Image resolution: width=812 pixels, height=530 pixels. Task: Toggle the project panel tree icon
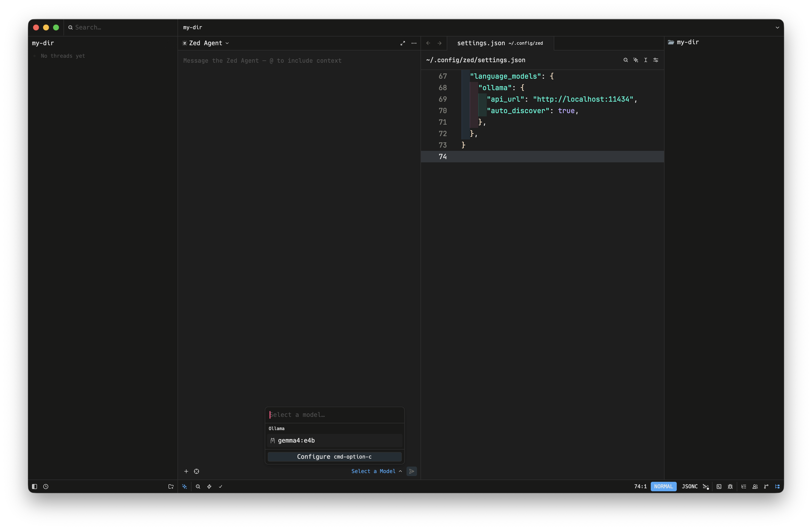coord(777,487)
